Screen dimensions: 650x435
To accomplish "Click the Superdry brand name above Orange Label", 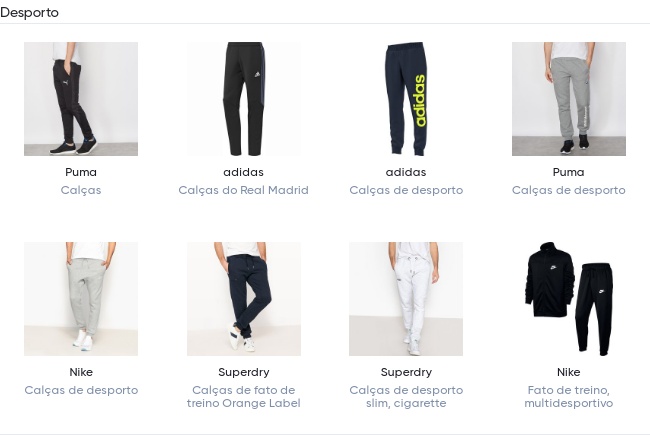I will pos(244,372).
